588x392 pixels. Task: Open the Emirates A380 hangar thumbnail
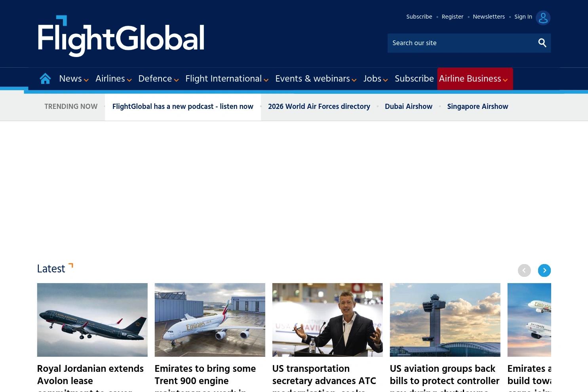coord(210,320)
